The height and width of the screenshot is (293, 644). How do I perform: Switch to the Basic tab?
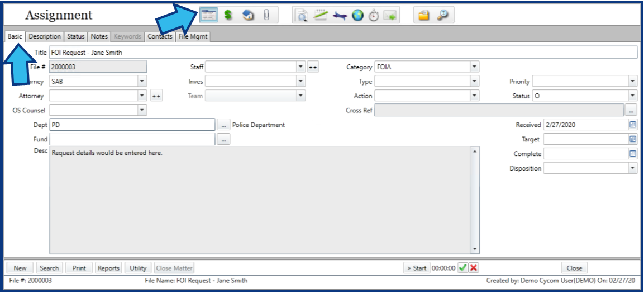[15, 36]
